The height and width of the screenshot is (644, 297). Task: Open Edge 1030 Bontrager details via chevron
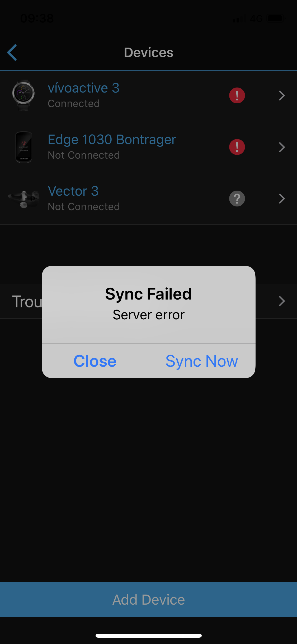pos(282,147)
